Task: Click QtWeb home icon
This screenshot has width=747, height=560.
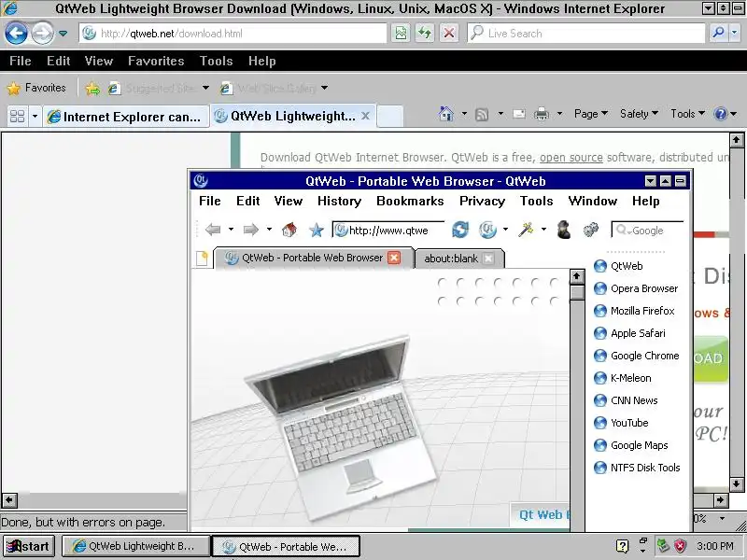Action: [x=289, y=230]
